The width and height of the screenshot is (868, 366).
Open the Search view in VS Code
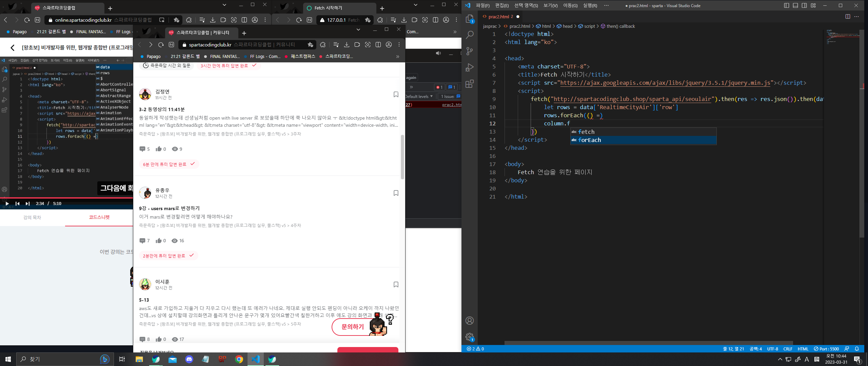click(x=470, y=35)
